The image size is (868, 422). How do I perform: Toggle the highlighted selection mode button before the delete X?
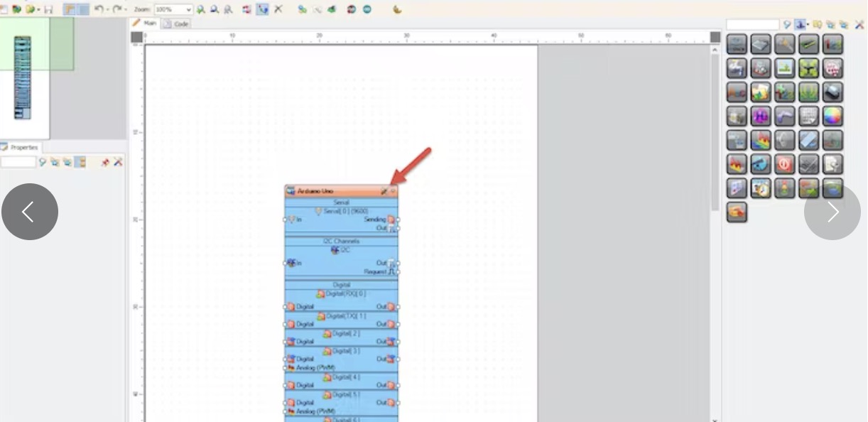coord(262,9)
